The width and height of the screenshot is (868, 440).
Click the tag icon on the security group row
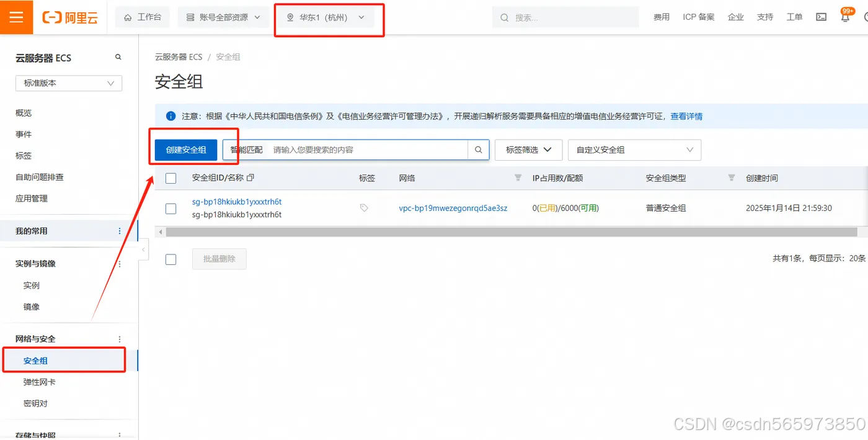[365, 208]
